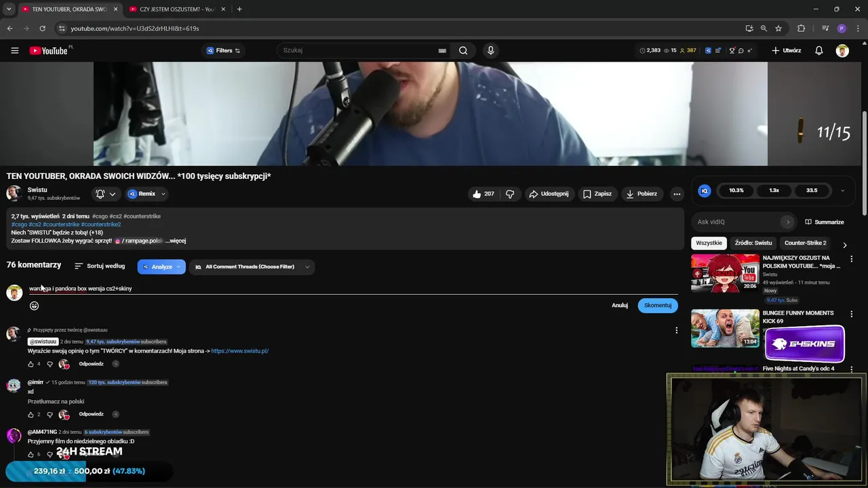Expand the vidIQ stats panel chevron
868x488 pixels.
click(842, 190)
